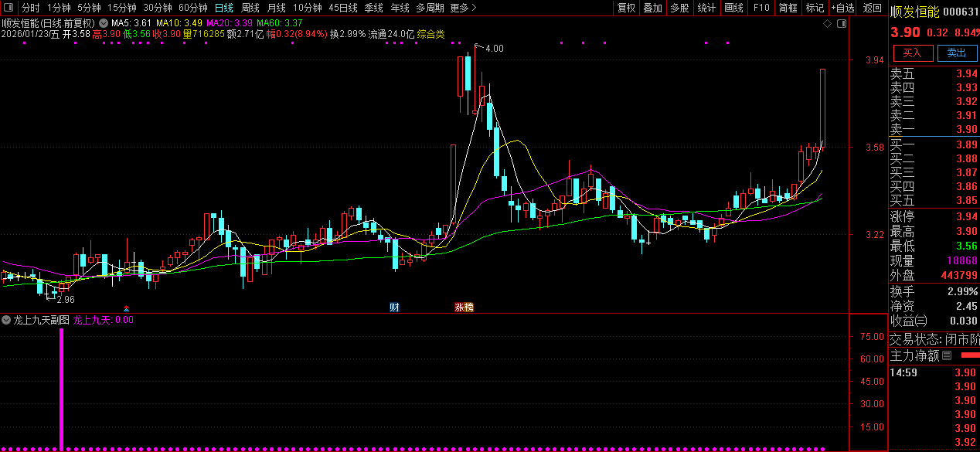
Task: Click the 最高 3.90 row
Action: click(934, 231)
